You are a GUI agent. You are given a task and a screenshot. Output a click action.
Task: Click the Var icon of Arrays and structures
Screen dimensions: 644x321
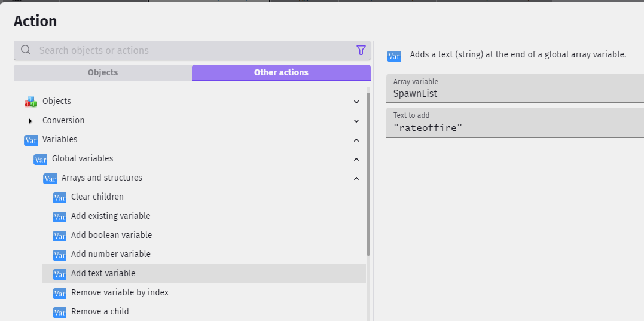(x=50, y=178)
